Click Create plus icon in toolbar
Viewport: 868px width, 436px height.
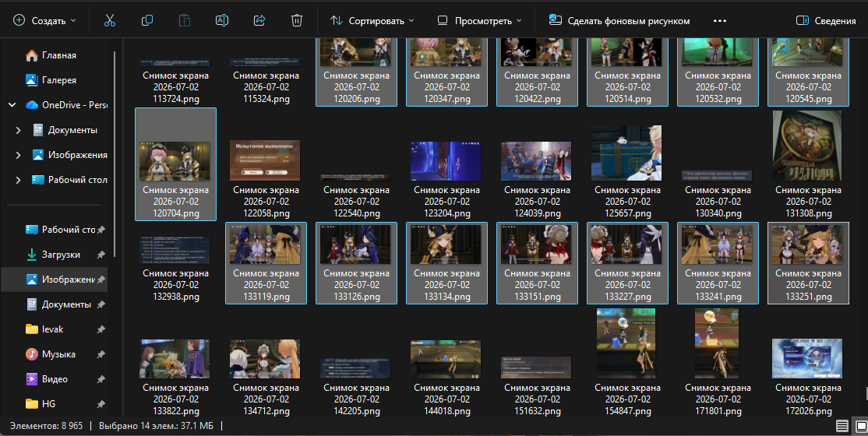click(19, 20)
